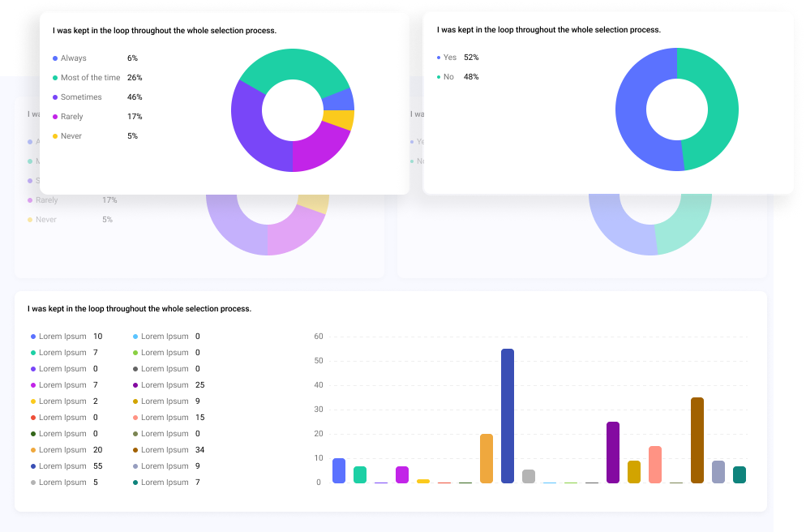
Task: Click the green 'No' legend dot
Action: (x=438, y=77)
